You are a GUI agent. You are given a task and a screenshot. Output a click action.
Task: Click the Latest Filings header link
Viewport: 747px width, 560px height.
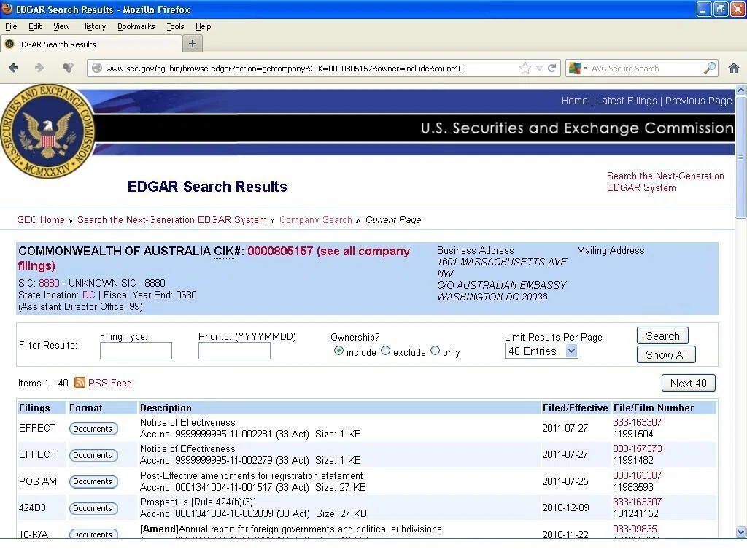click(626, 101)
